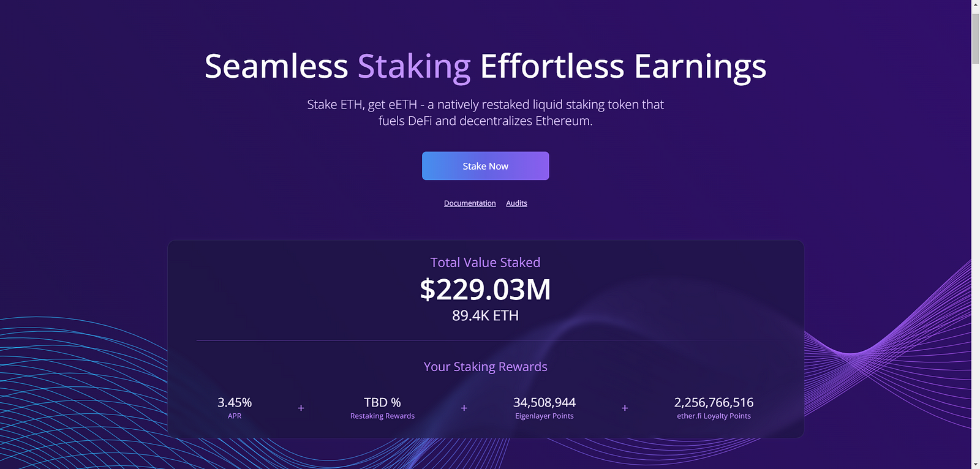
Task: Click the Restaking Rewards label
Action: [x=382, y=416]
